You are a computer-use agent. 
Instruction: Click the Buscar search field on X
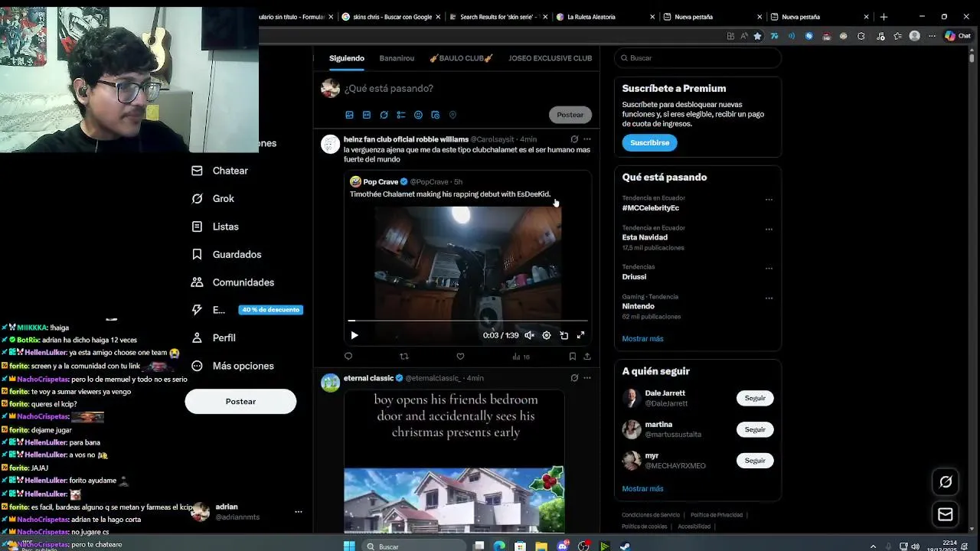(697, 58)
